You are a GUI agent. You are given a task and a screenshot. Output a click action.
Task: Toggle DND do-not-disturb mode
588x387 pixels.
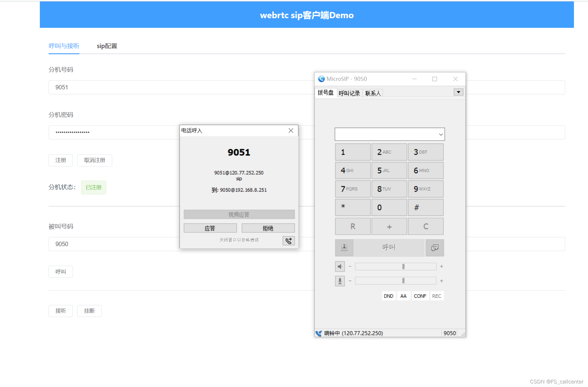[x=388, y=296]
